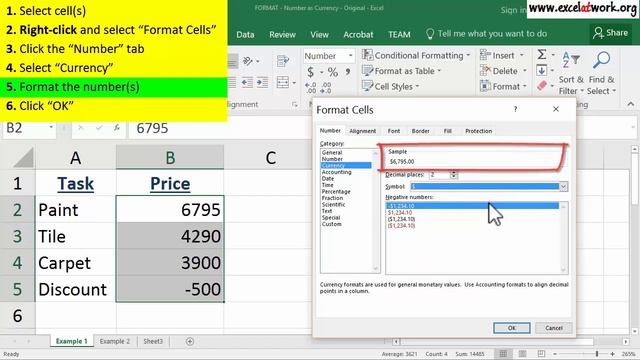Click the Increase Indent icon

tap(262, 82)
